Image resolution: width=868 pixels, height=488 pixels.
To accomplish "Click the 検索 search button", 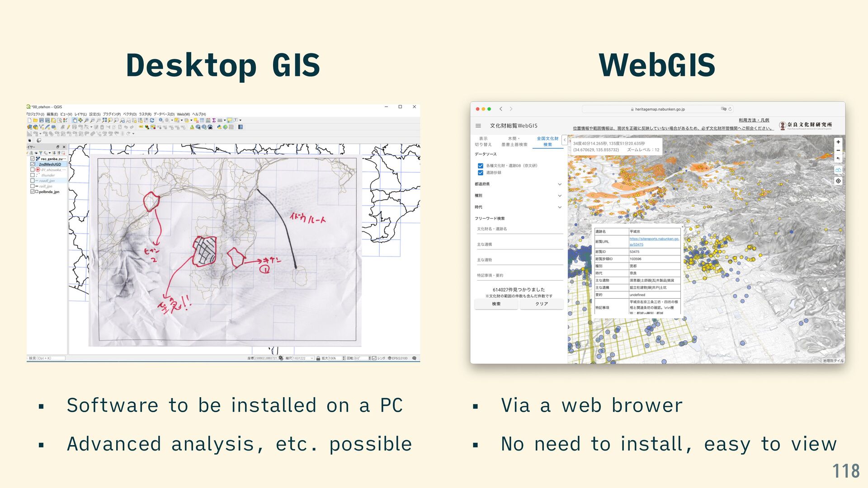I will 496,304.
